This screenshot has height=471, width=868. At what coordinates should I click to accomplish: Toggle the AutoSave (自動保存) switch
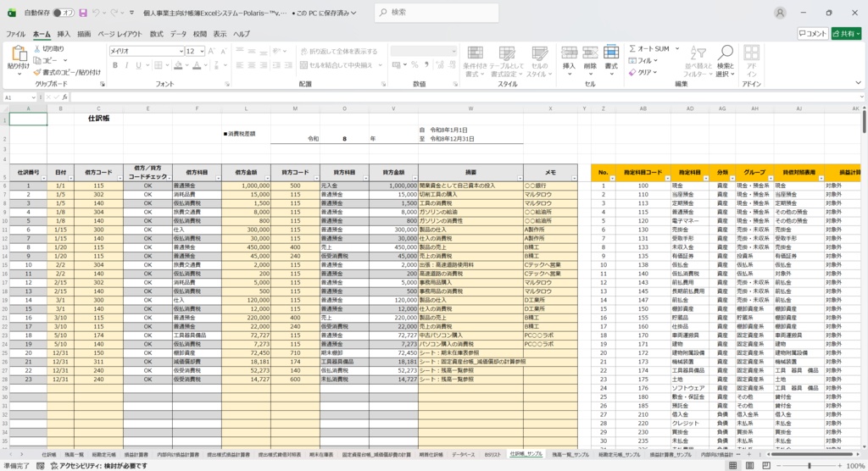point(63,13)
